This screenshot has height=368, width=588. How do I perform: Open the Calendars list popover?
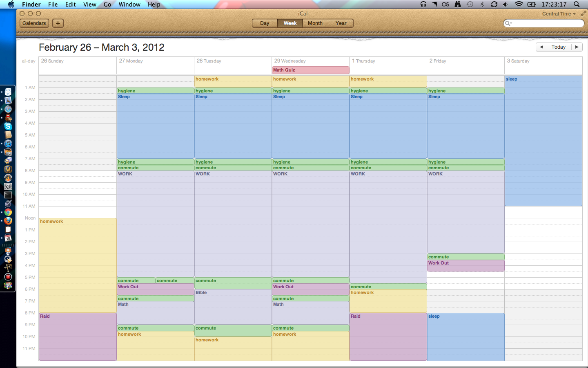[x=34, y=23]
